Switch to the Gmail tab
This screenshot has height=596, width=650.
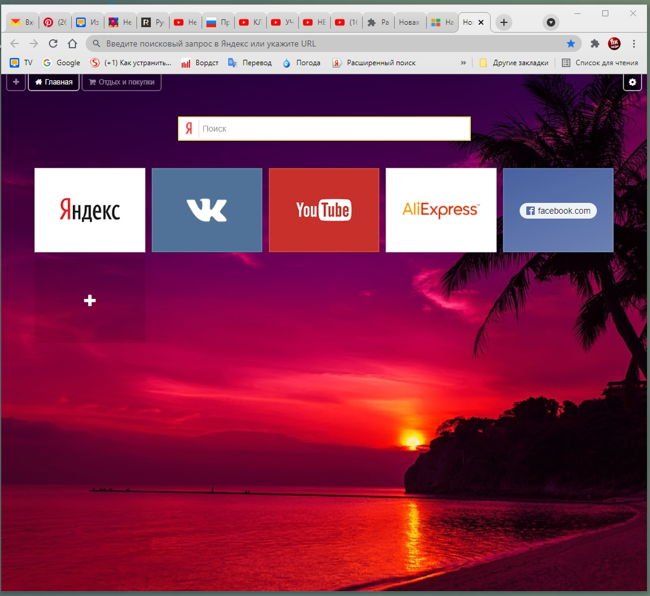22,22
